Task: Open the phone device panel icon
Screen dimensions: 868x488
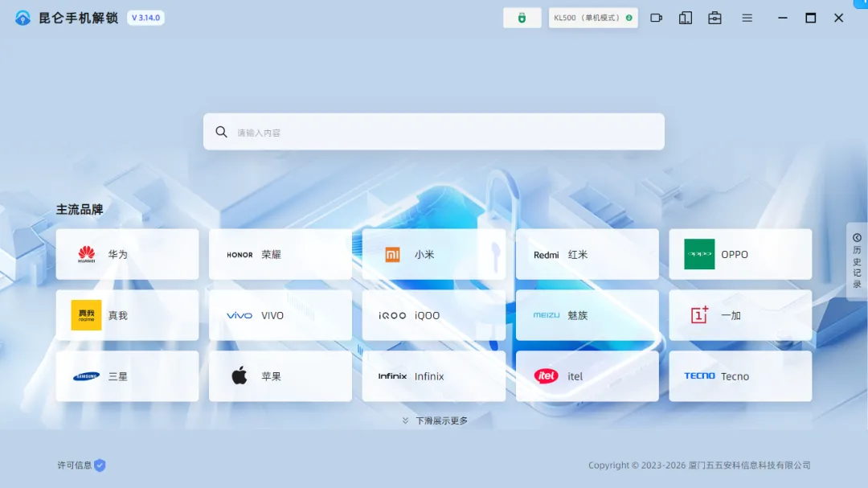Action: [x=686, y=18]
